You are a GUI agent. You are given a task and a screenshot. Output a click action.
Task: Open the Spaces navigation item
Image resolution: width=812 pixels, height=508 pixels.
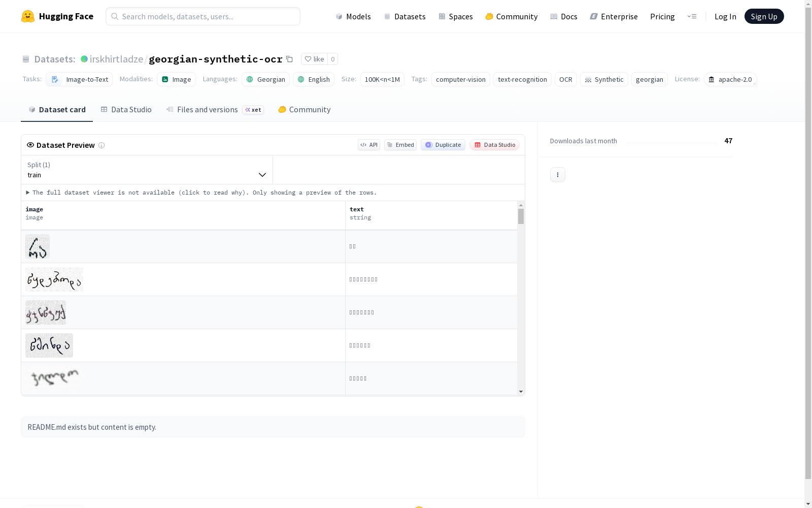point(456,16)
